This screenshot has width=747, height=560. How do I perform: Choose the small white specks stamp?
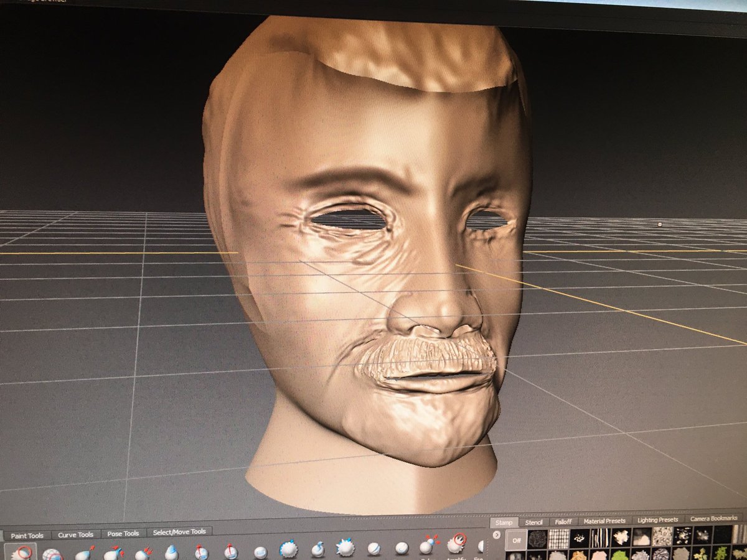580,538
